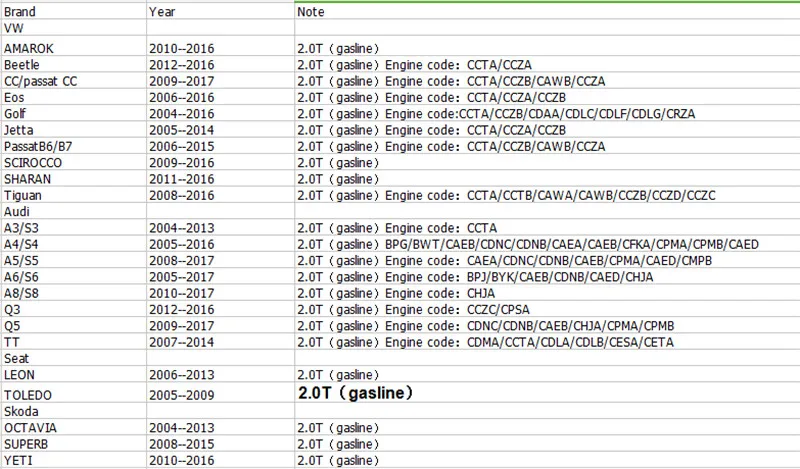
Task: Select the 'SHARAN' cell
Action: [73, 179]
